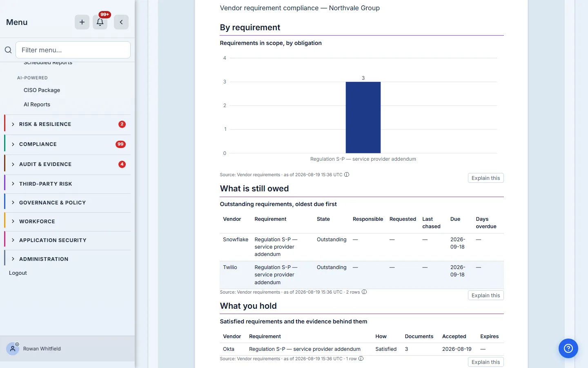Click info icon beside By requirement source line
This screenshot has height=368, width=588.
click(347, 175)
